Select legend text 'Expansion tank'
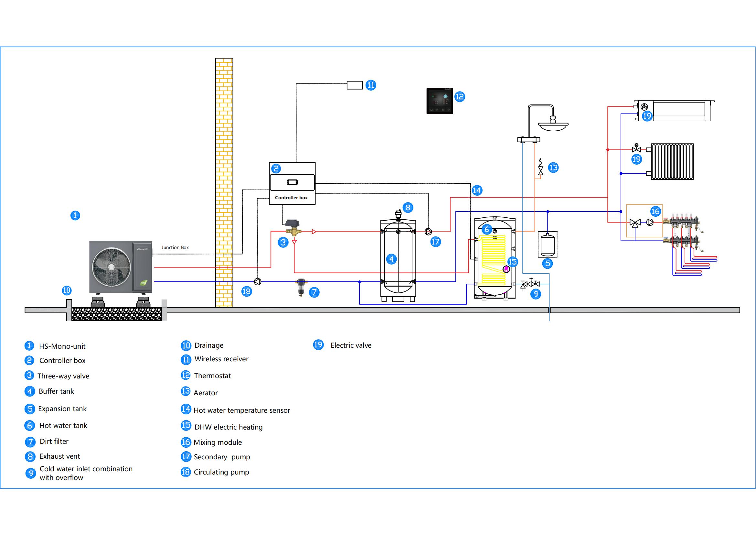Image resolution: width=756 pixels, height=535 pixels. tap(62, 409)
